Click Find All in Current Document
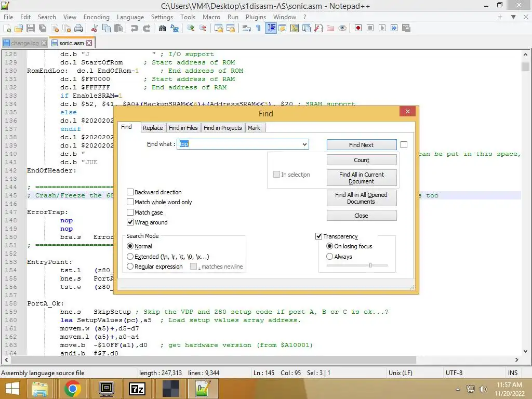 coord(362,178)
